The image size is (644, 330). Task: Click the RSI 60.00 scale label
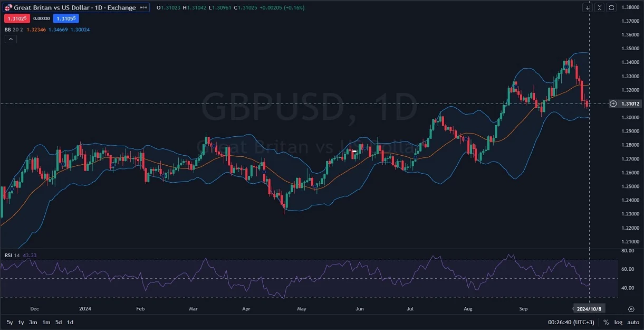click(x=628, y=269)
